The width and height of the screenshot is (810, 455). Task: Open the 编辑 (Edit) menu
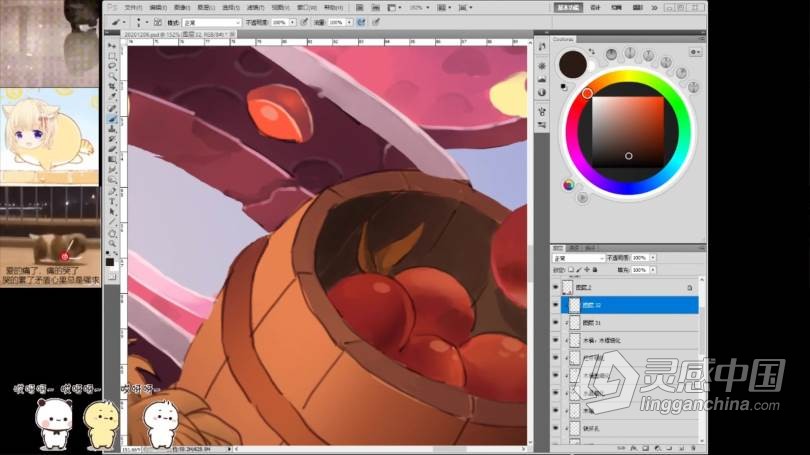tap(158, 8)
